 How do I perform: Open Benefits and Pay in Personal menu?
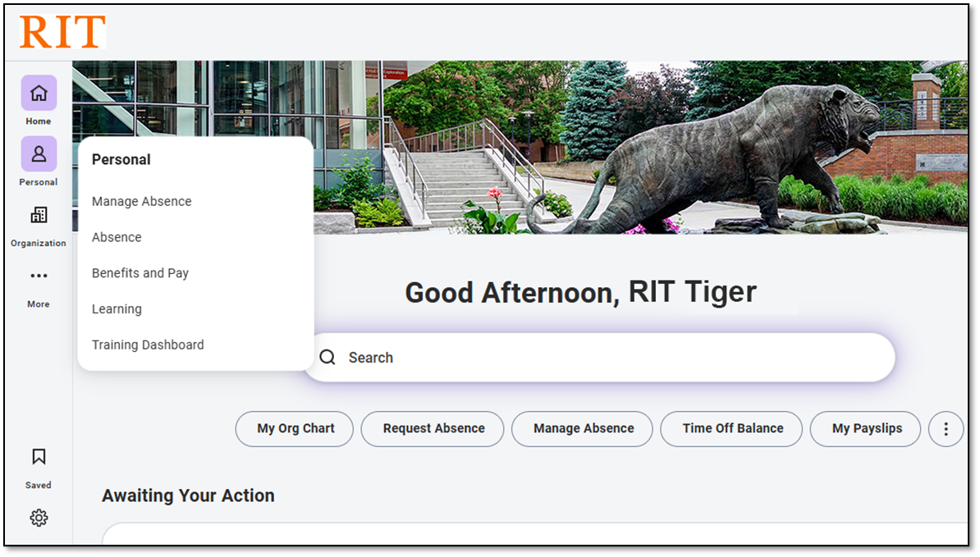click(x=140, y=272)
